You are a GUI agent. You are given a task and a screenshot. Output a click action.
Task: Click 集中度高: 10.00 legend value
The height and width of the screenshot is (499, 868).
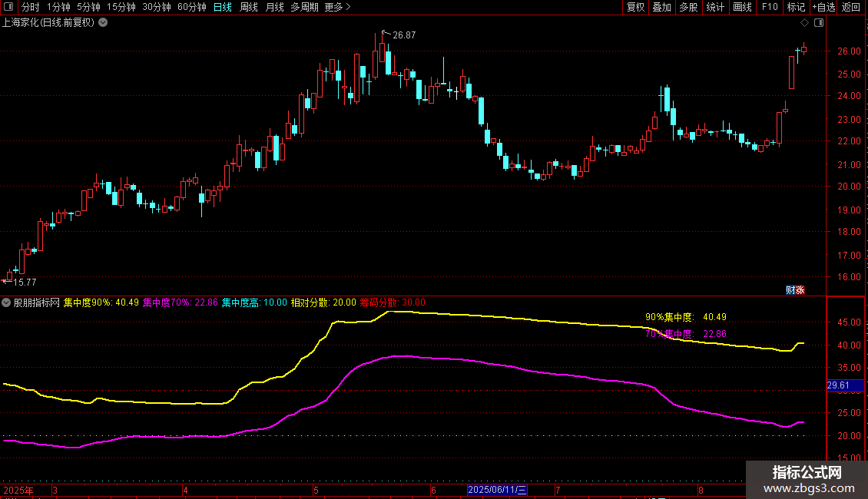tap(255, 302)
